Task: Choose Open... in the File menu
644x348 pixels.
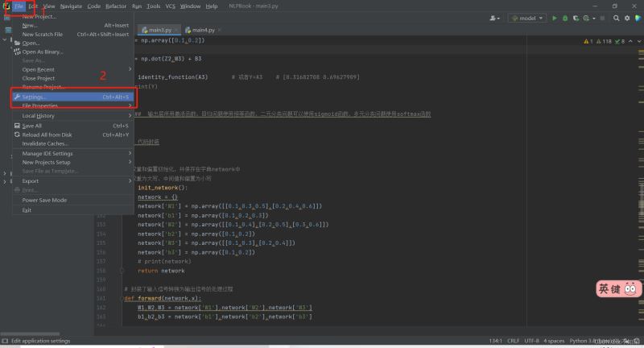Action: 73,43
